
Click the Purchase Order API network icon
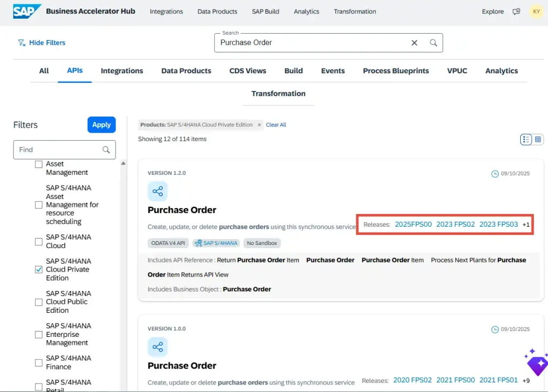click(x=157, y=191)
